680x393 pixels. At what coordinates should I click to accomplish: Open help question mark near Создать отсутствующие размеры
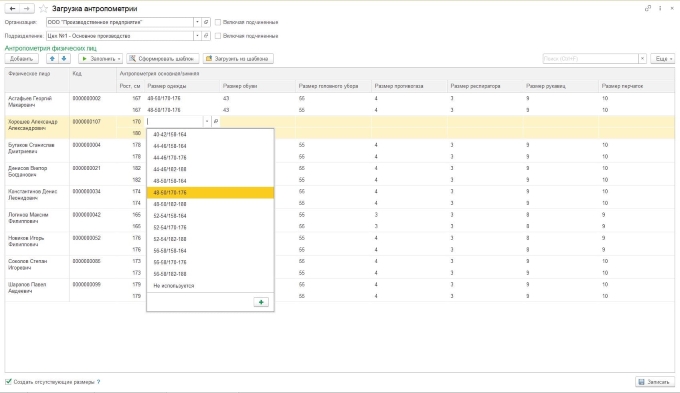coord(98,382)
